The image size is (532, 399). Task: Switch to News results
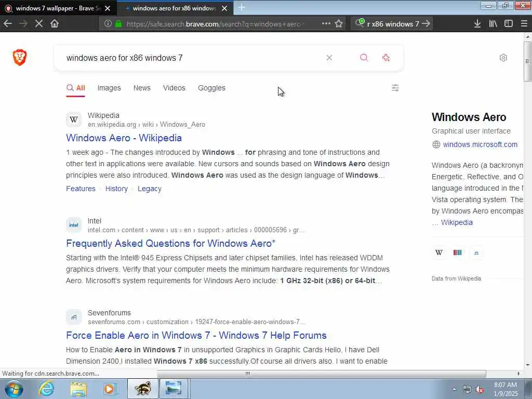coord(142,88)
